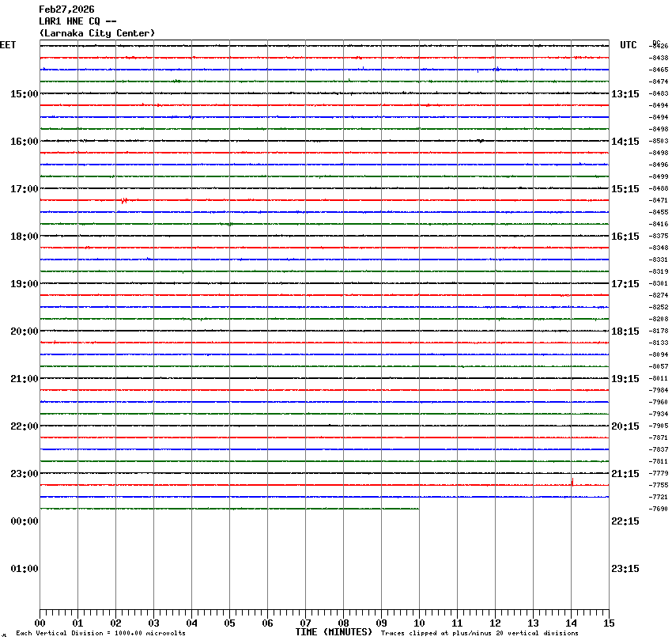672x644 pixels.
Task: Select the 20:00 EET time label
Action: [24, 331]
